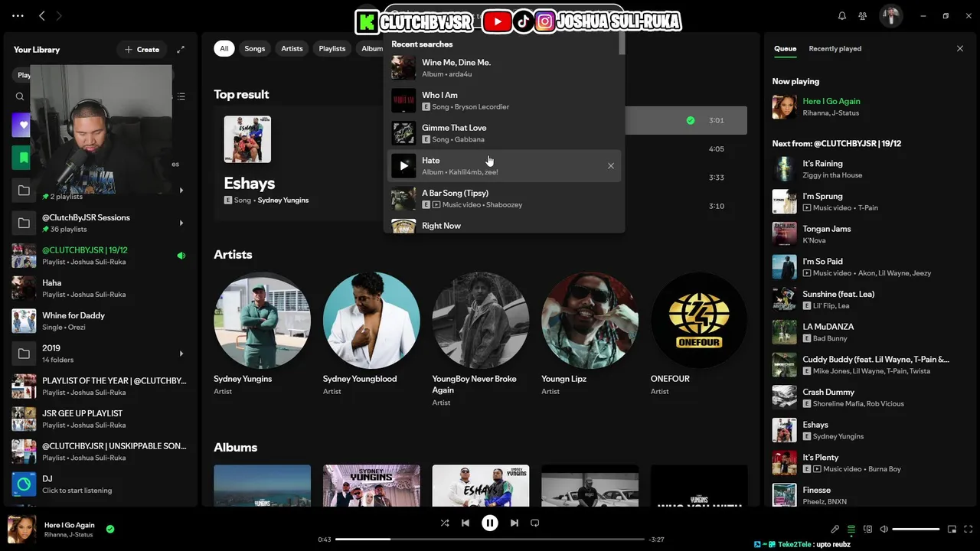Close the Queue panel

click(960, 48)
